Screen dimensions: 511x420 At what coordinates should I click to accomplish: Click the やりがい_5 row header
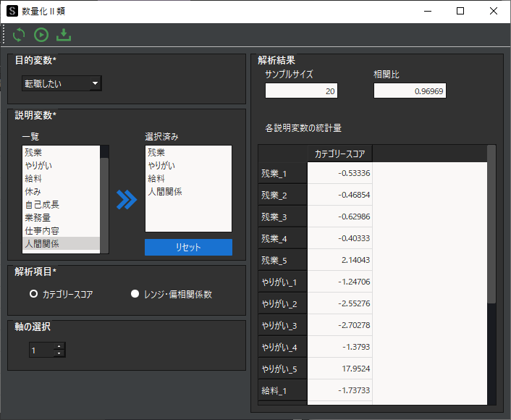282,369
